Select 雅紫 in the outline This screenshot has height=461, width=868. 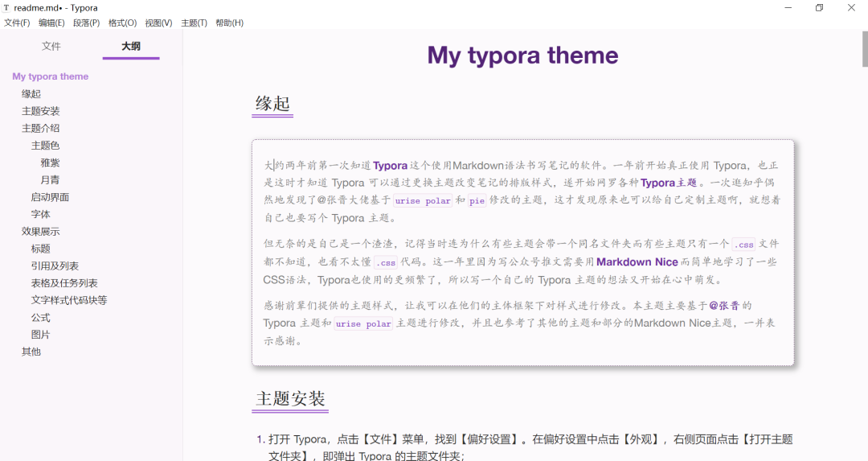(x=50, y=163)
